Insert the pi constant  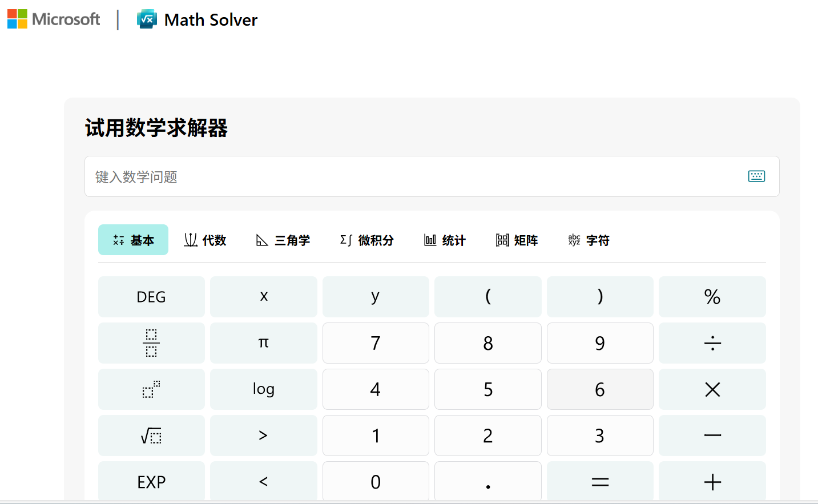(264, 343)
